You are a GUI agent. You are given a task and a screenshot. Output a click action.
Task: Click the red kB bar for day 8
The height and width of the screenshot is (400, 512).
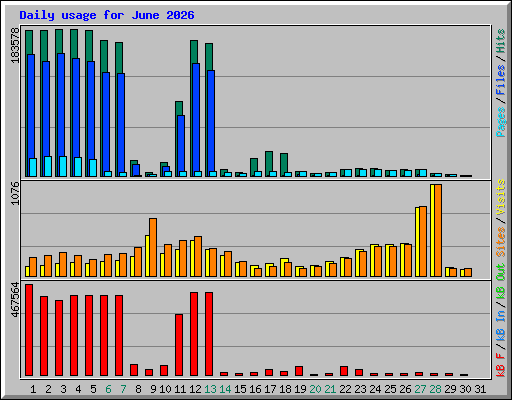(134, 370)
